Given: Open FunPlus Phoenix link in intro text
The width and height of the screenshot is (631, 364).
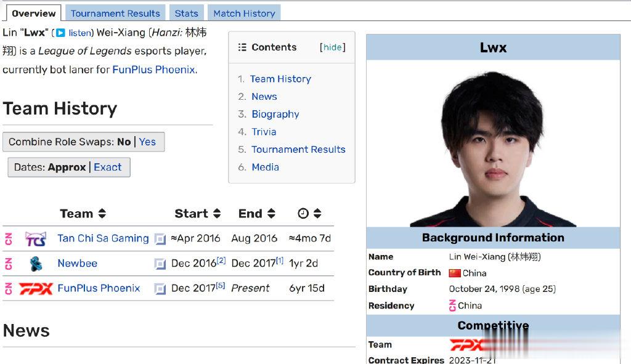Looking at the screenshot, I should (153, 70).
